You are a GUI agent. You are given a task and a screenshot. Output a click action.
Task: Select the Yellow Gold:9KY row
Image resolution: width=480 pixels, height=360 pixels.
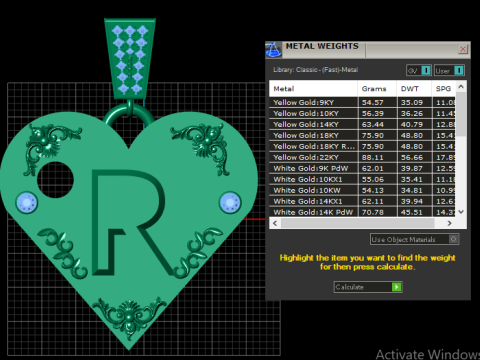[362, 102]
